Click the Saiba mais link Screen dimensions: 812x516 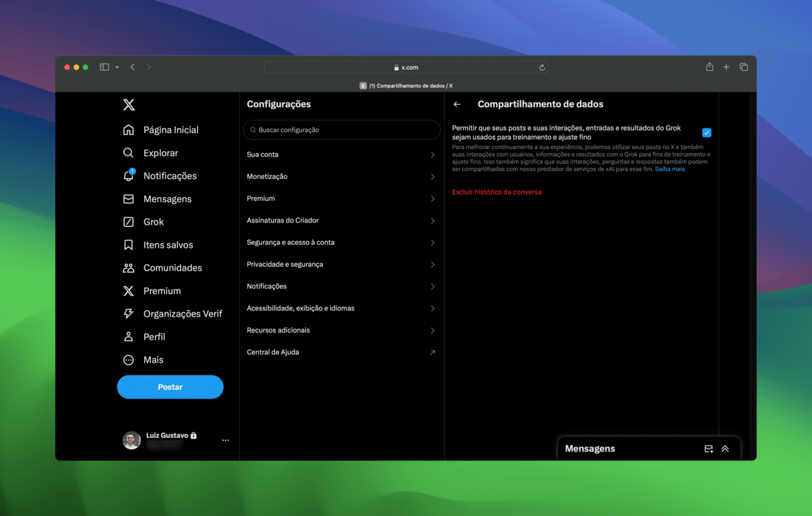tap(670, 169)
